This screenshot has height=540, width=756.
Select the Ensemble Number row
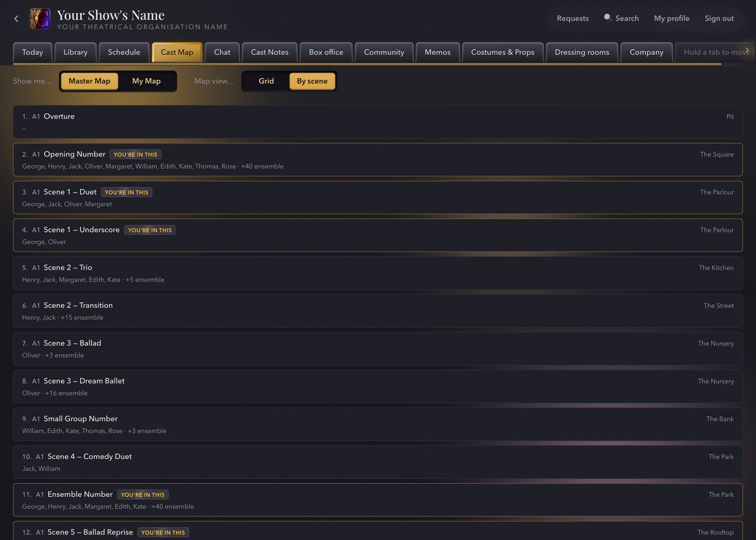tap(378, 500)
